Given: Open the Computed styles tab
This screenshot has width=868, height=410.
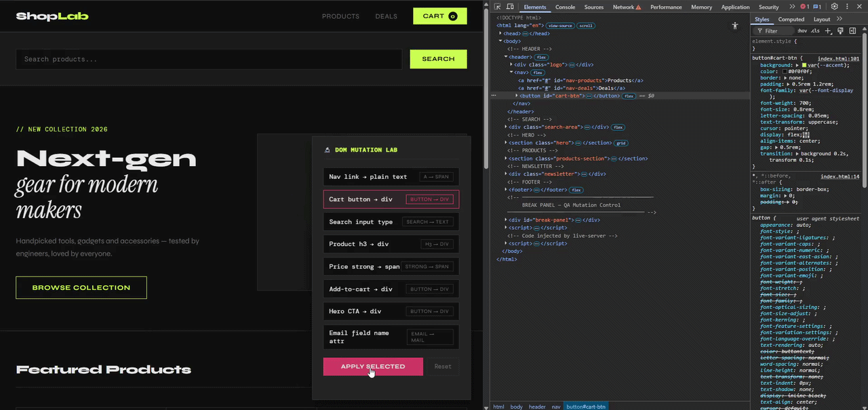Looking at the screenshot, I should (791, 20).
